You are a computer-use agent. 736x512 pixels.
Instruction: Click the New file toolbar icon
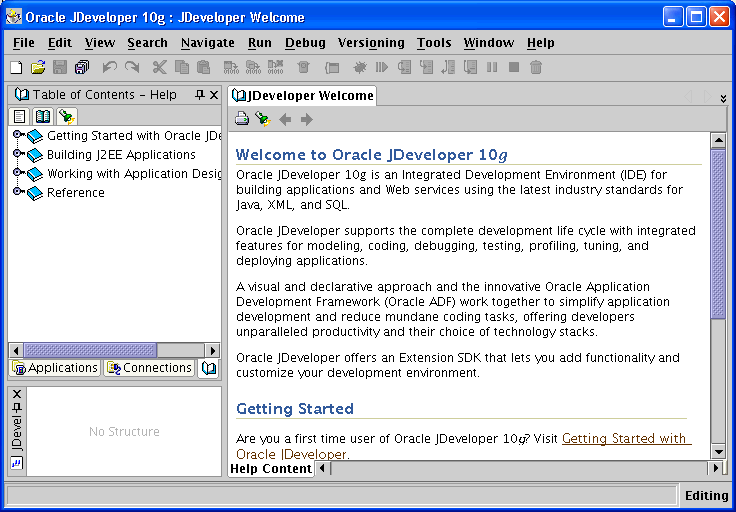click(16, 68)
